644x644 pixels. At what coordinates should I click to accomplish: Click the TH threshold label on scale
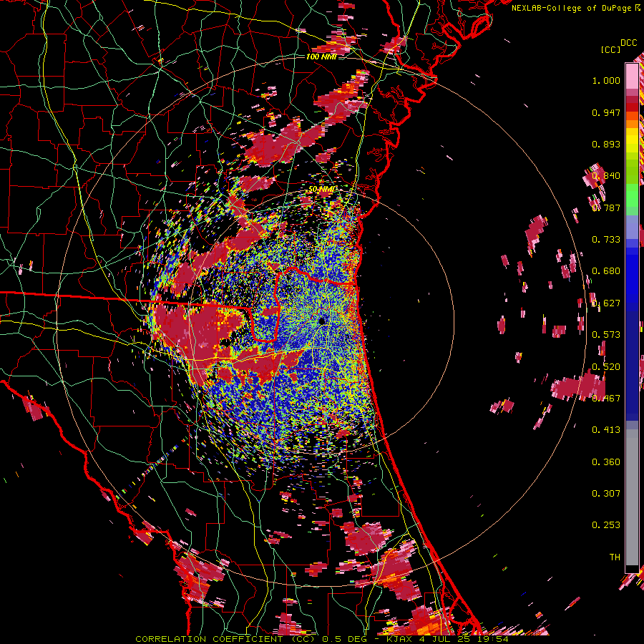pyautogui.click(x=615, y=557)
